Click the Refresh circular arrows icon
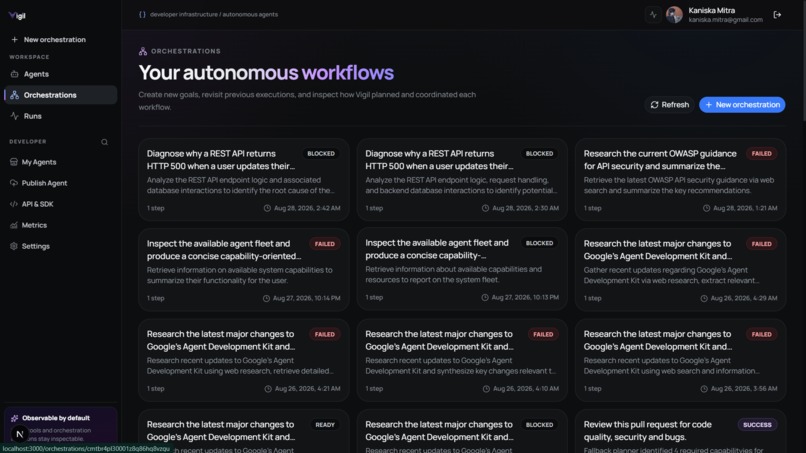806x453 pixels. [654, 105]
